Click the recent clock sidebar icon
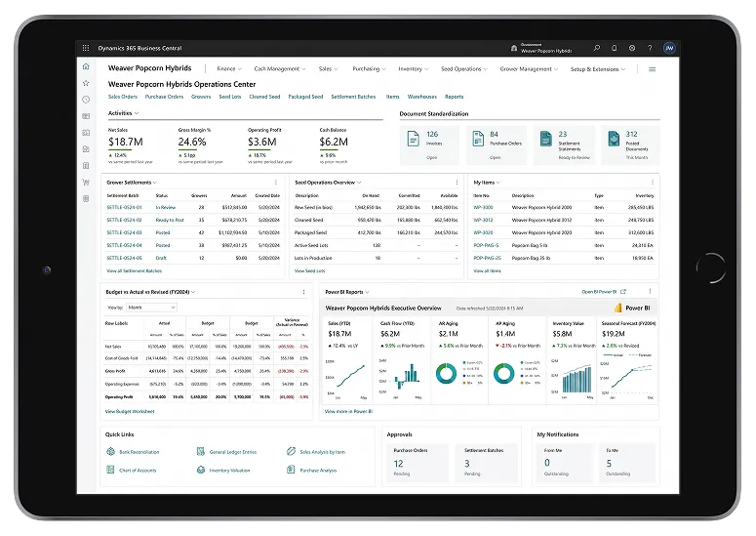The image size is (756, 536). click(86, 100)
